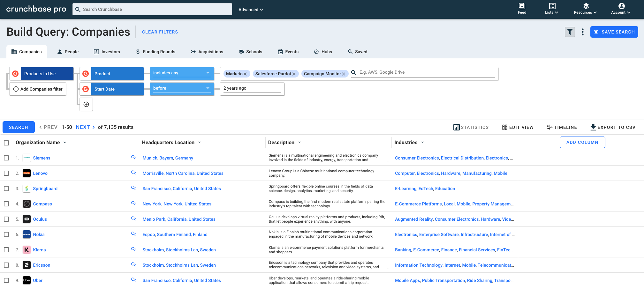This screenshot has height=289, width=644.
Task: Check the Compass row checkbox
Action: (6, 204)
